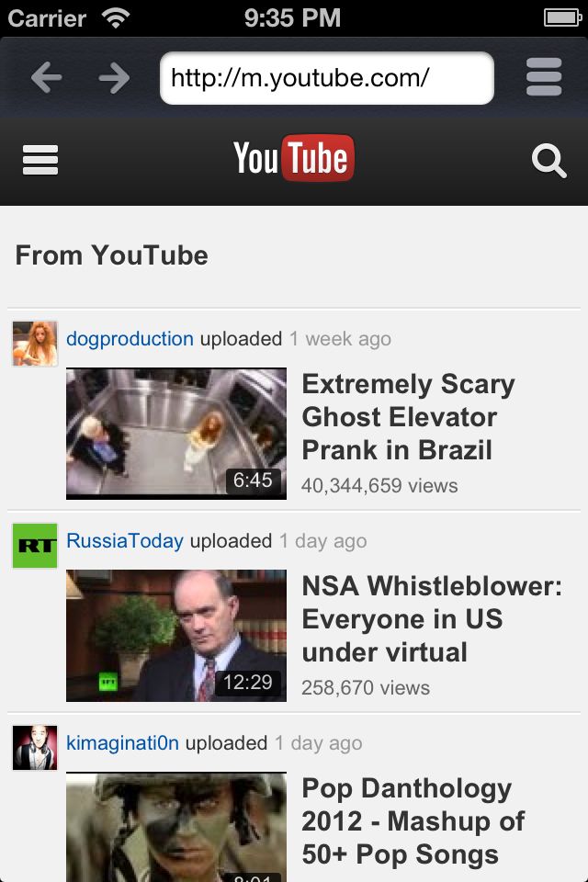Open the browser options menu icon
The height and width of the screenshot is (882, 588).
(x=544, y=77)
